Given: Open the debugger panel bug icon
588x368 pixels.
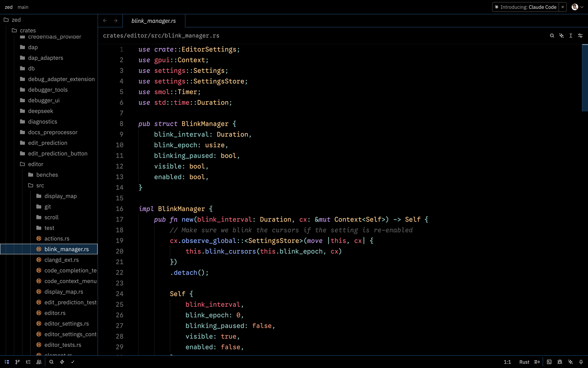Looking at the screenshot, I should coord(560,362).
